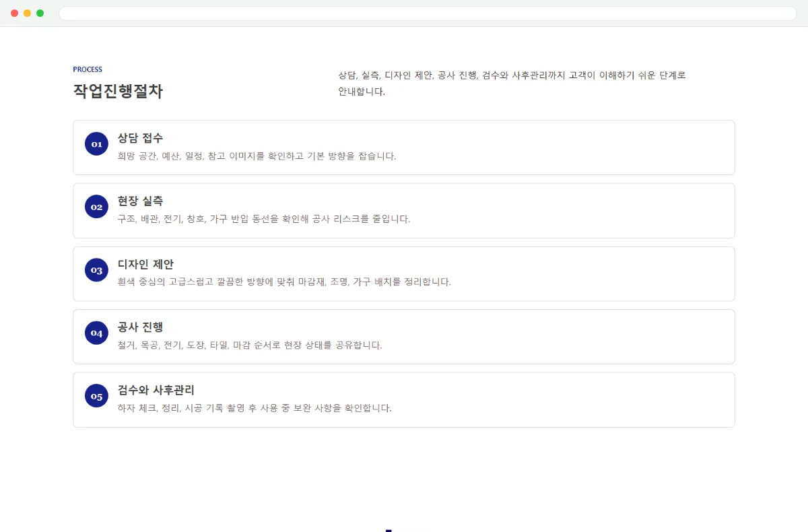Click the green maximize window button
Image resolution: width=808 pixels, height=532 pixels.
tap(40, 13)
